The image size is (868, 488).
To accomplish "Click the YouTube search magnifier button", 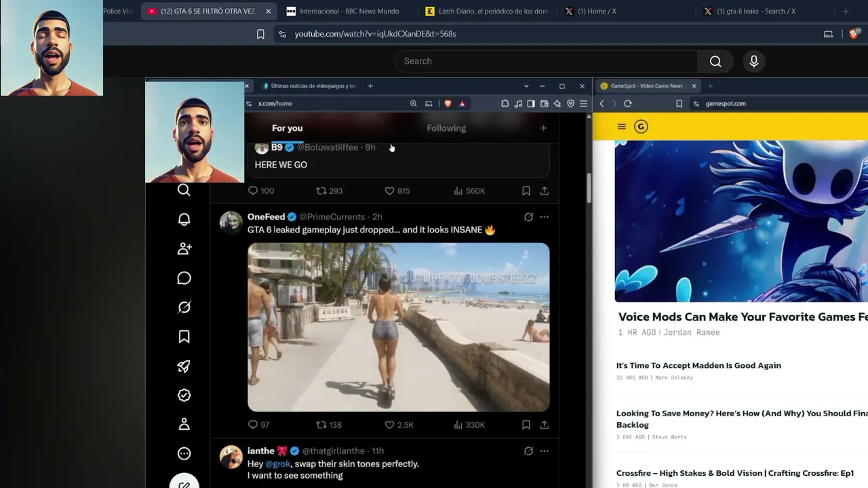I will 715,61.
